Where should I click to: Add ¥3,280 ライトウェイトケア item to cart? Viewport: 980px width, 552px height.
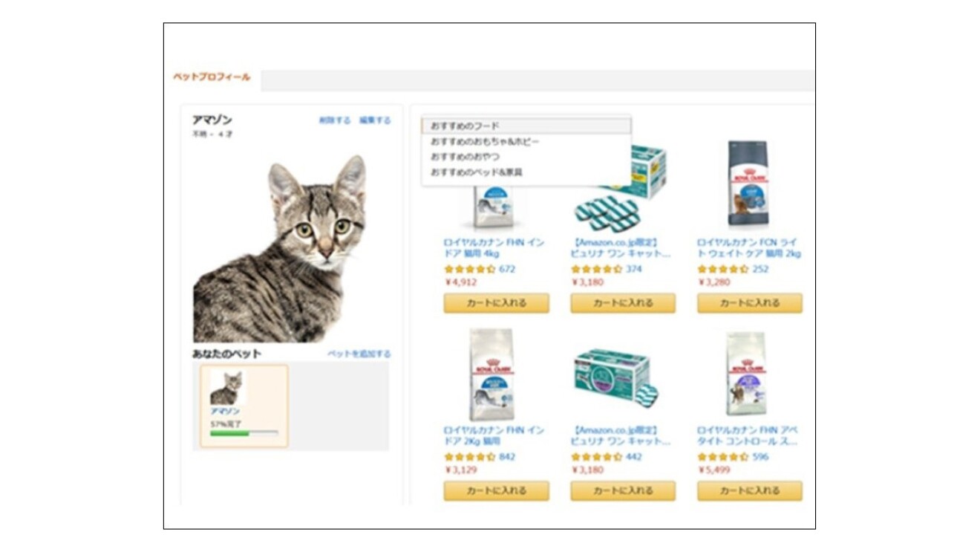click(750, 303)
